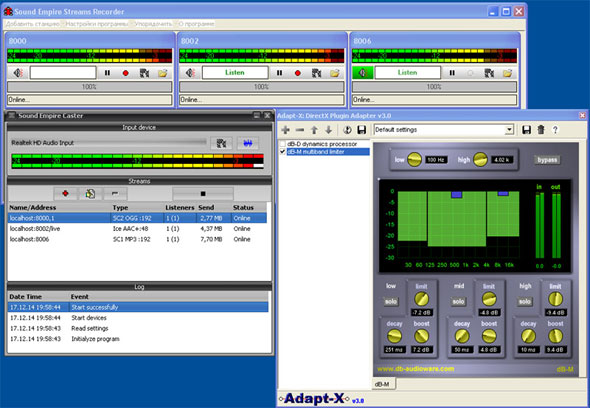Viewport: 590px width, 408px height.
Task: Add a plugin with the plus icon in Adapt-X
Action: (x=286, y=130)
